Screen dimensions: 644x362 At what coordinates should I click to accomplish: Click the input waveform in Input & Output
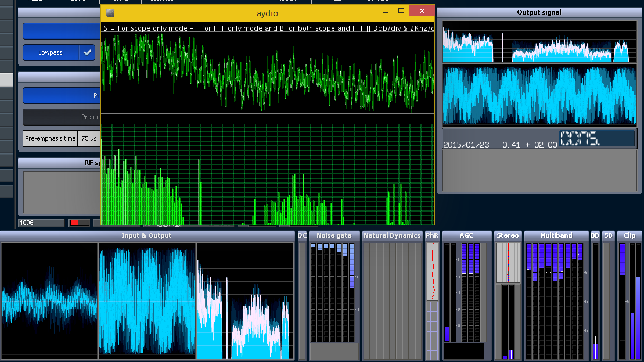tap(49, 301)
